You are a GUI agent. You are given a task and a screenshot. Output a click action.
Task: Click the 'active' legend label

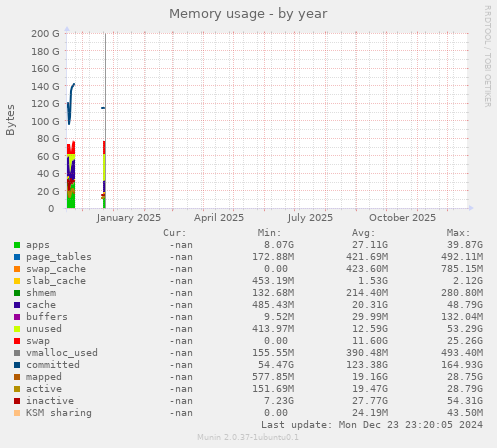(44, 389)
